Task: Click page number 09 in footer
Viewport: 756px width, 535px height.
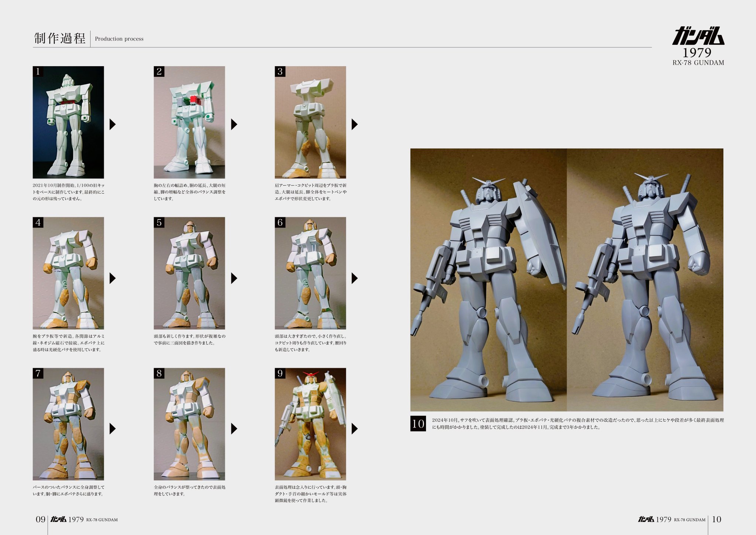Action: (40, 519)
